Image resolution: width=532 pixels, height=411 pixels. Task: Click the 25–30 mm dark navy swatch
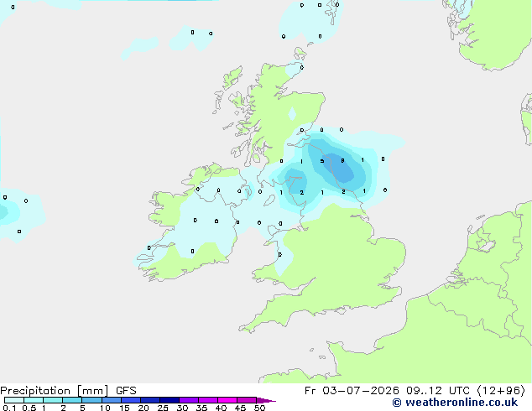pyautogui.click(x=169, y=400)
